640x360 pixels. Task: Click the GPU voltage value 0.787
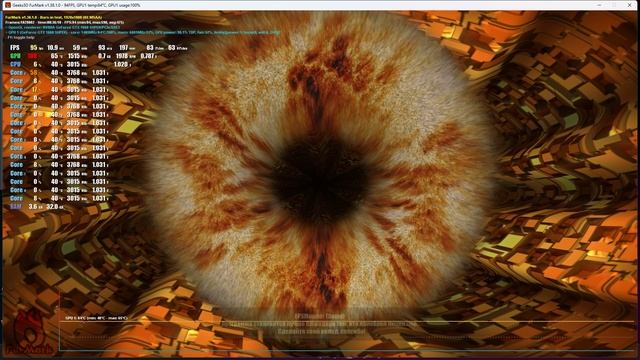pos(147,56)
